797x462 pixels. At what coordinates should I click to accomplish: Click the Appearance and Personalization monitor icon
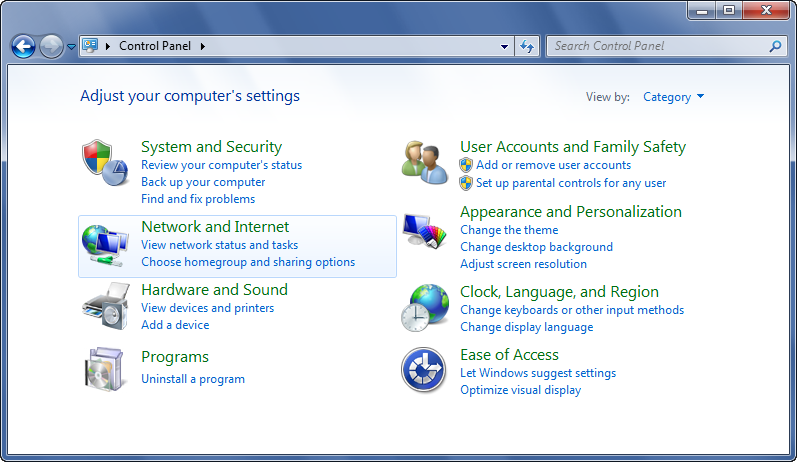424,231
